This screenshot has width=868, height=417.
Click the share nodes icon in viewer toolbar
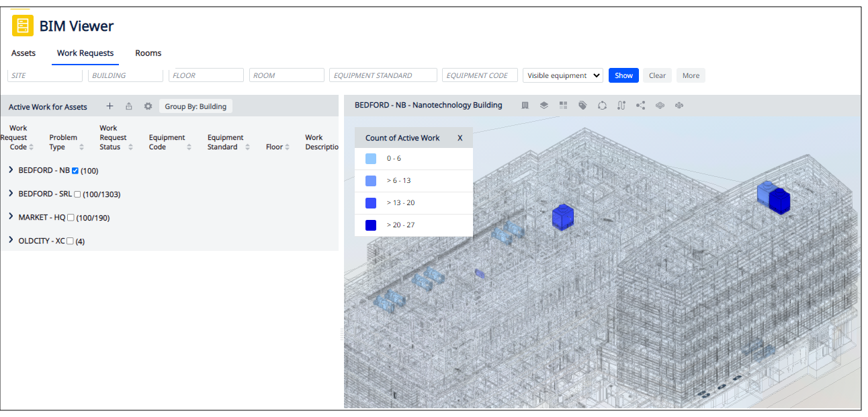click(x=640, y=106)
